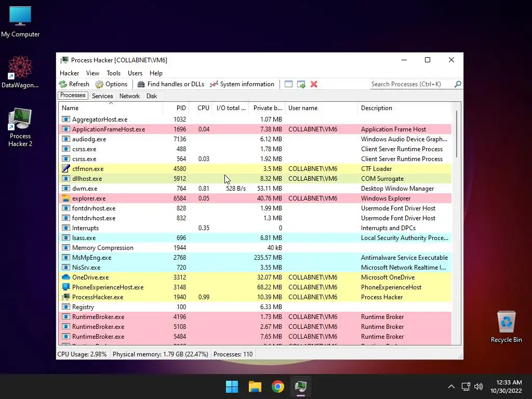Select Process Hacker 2 desktop shortcut
Screen dimensions: 532x399
point(20,127)
